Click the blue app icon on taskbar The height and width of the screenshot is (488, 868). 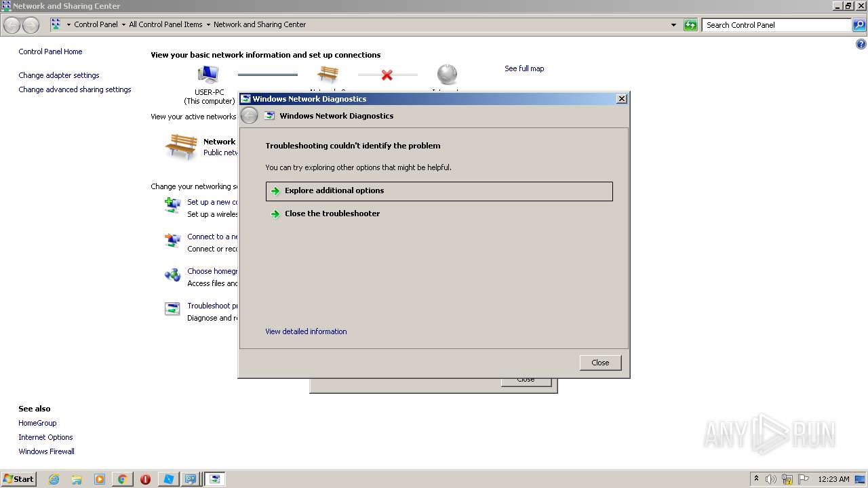168,479
